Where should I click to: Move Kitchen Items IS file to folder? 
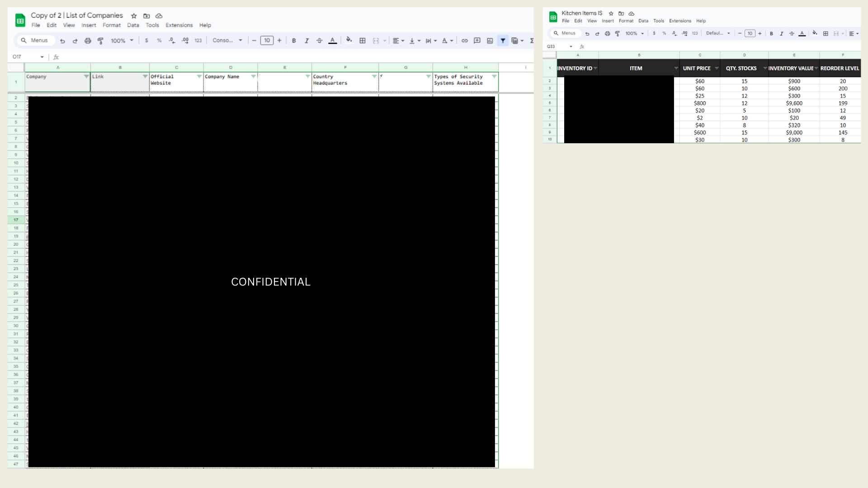click(621, 14)
